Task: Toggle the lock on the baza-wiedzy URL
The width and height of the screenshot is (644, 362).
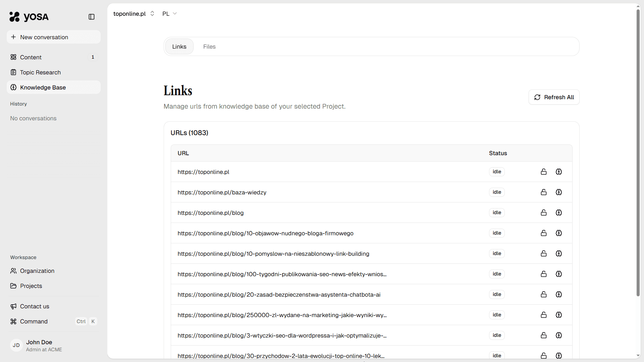Action: (543, 192)
